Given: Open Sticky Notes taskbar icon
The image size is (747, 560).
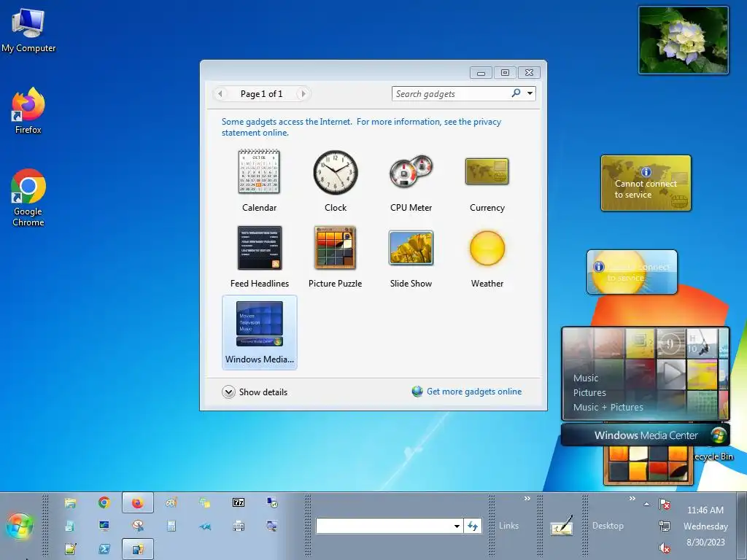Looking at the screenshot, I should (x=205, y=502).
